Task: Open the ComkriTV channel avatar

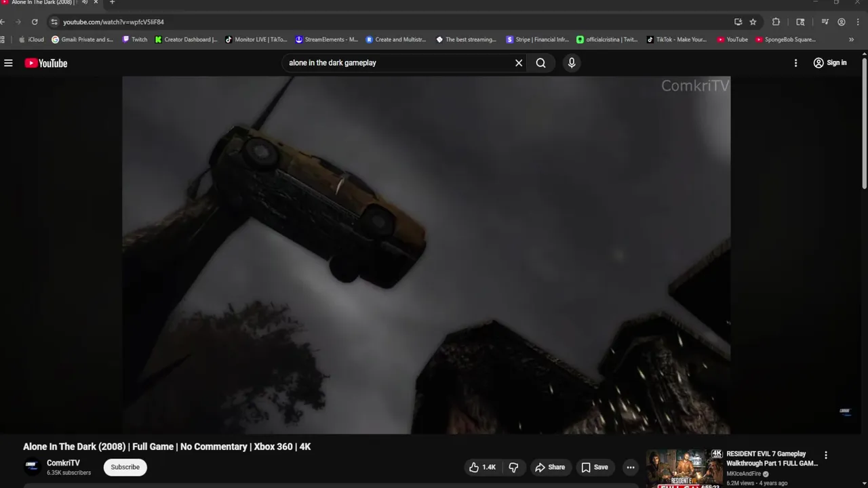Action: [x=32, y=467]
